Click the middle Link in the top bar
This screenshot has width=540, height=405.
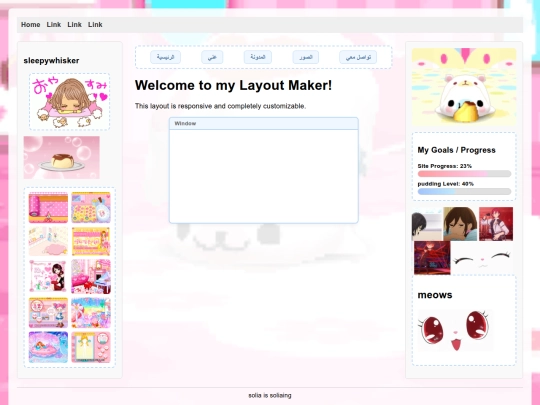point(74,25)
